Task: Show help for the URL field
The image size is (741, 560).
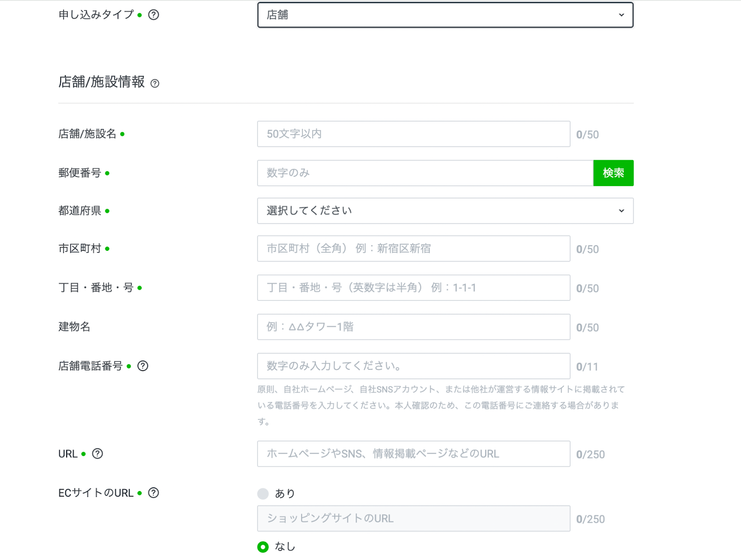Action: 97,454
